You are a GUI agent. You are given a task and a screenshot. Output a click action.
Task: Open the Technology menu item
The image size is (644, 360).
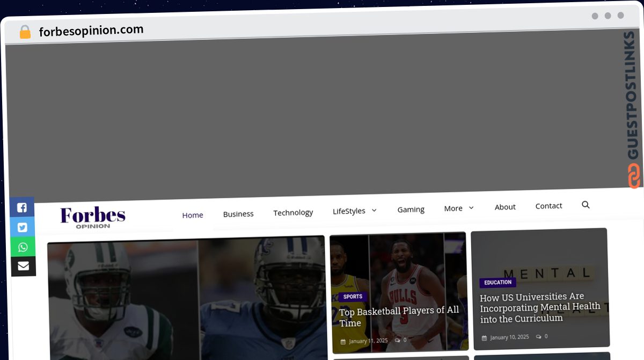coord(293,212)
